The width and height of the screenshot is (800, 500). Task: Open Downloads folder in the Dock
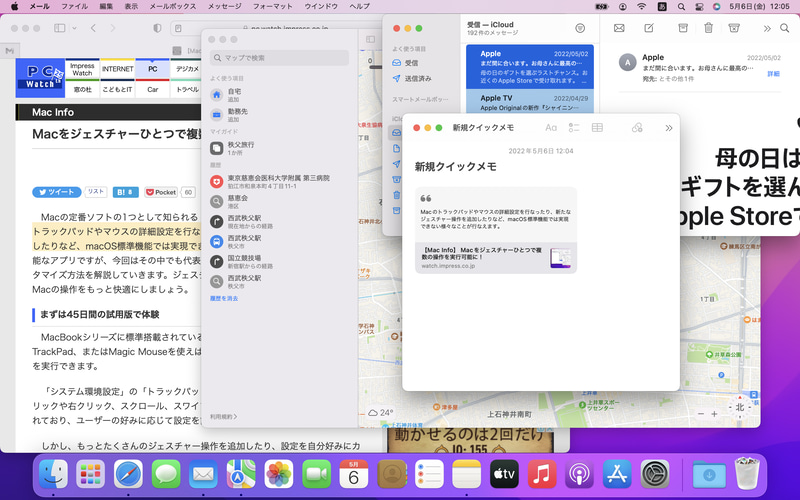709,474
